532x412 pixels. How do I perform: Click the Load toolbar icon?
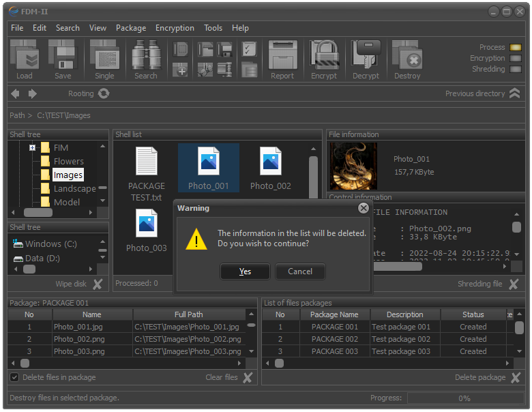coord(25,55)
